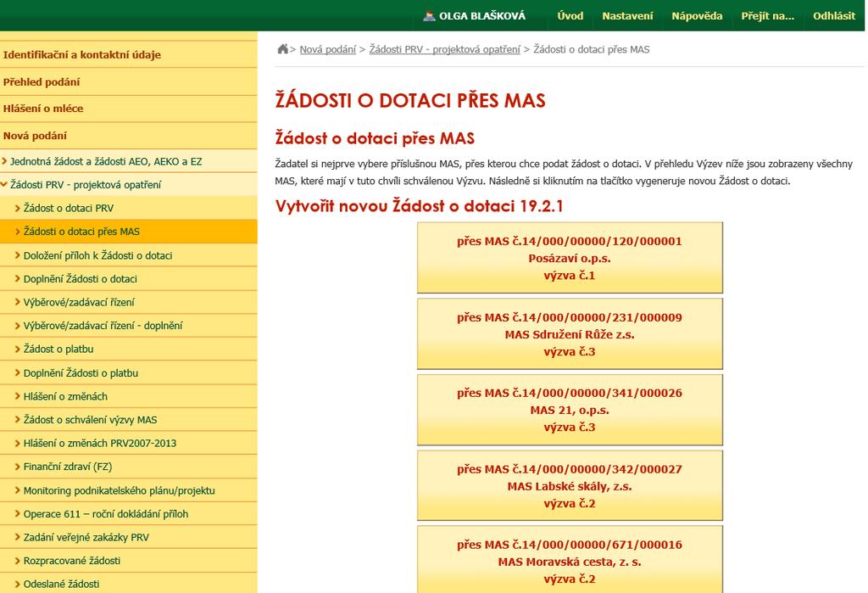Open Hlášení o mléce in sidebar
868x593 pixels.
(x=129, y=109)
